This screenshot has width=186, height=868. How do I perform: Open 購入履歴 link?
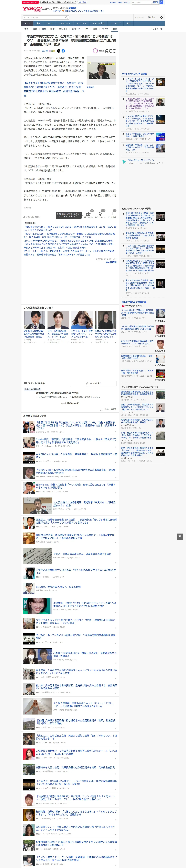[x=152, y=18]
